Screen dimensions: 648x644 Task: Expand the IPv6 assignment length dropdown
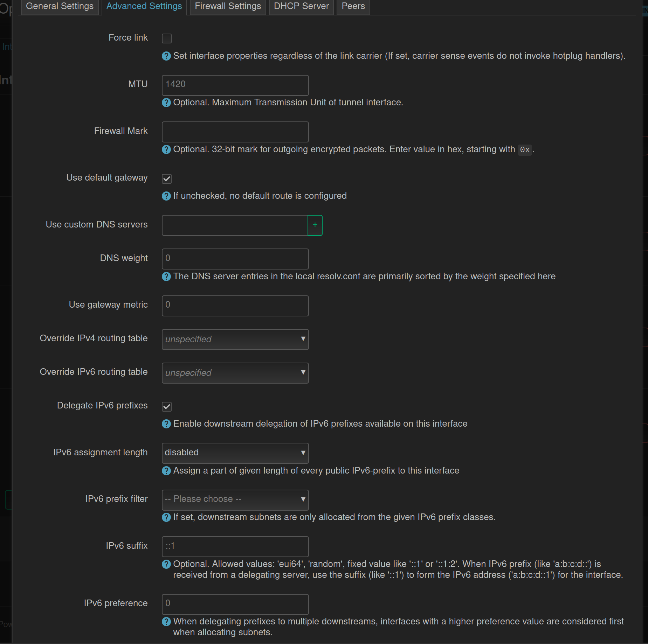(x=235, y=453)
